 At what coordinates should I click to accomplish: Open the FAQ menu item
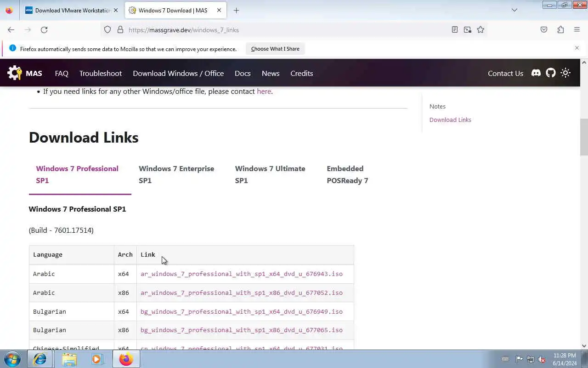coord(62,73)
